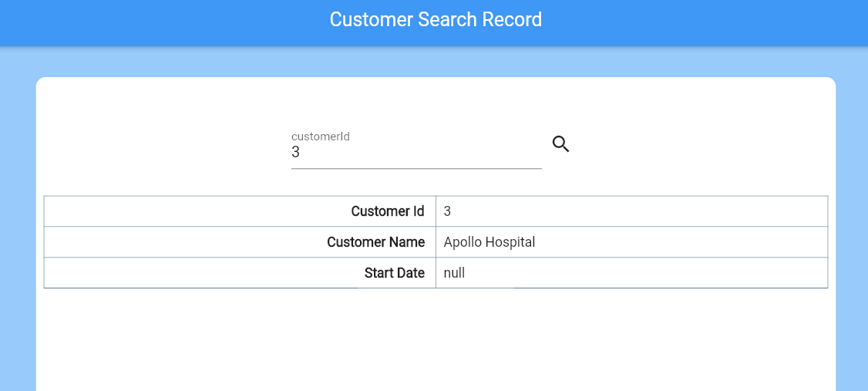Click the null Start Date value
This screenshot has width=868, height=391.
[455, 273]
